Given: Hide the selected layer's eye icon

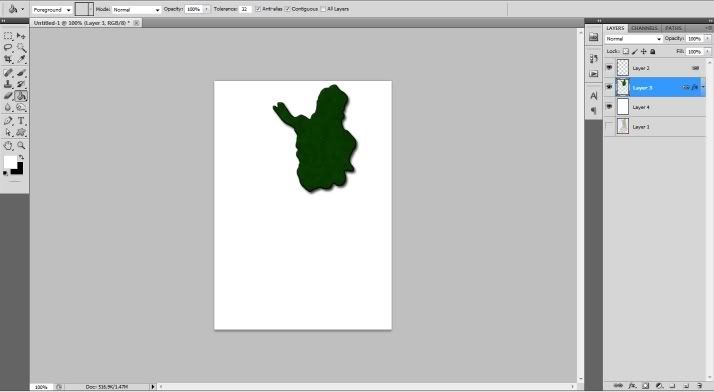Looking at the screenshot, I should tap(609, 87).
